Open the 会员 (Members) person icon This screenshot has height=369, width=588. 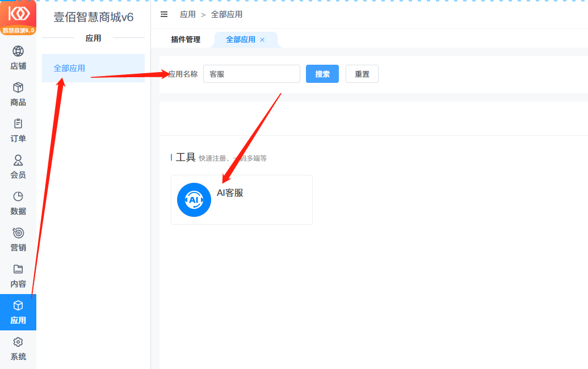[x=18, y=160]
